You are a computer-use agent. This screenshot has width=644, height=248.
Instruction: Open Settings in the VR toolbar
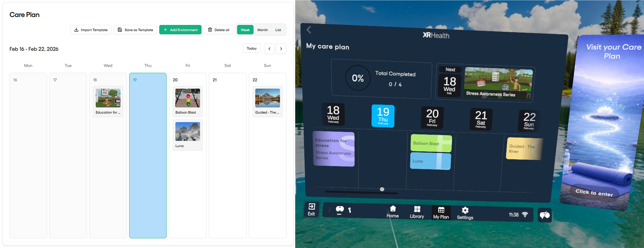[x=465, y=214]
